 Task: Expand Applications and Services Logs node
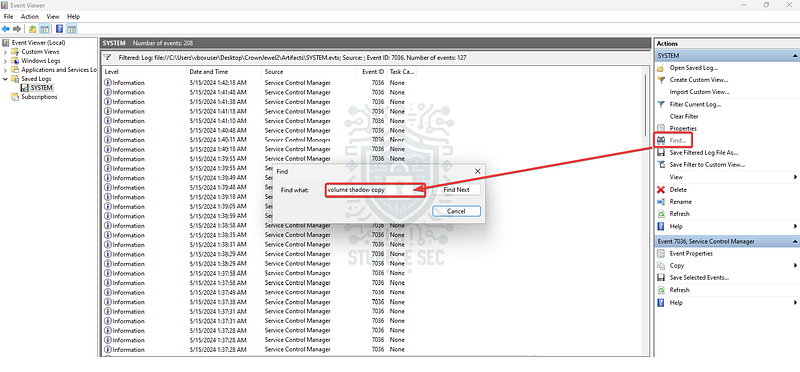pos(5,70)
